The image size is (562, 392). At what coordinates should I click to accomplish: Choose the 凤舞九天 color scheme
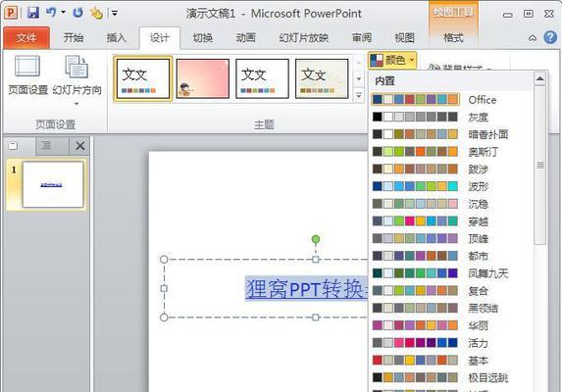pos(451,273)
